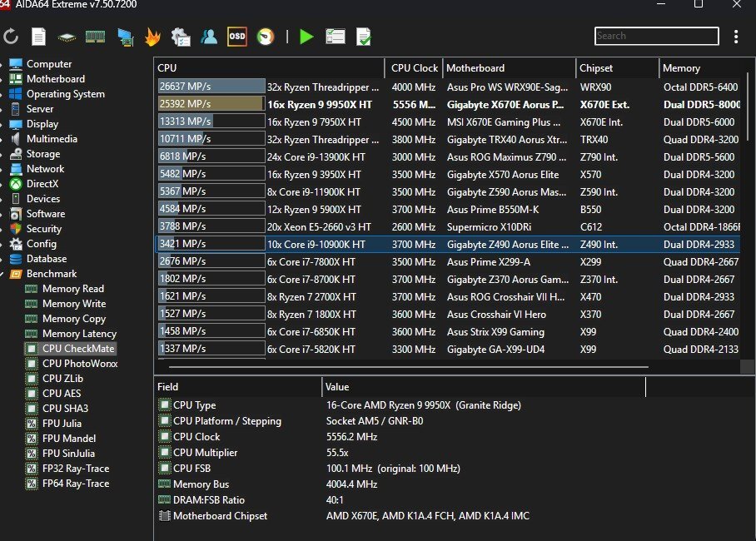756x541 pixels.
Task: Open the Memory Copy benchmark
Action: click(x=74, y=319)
